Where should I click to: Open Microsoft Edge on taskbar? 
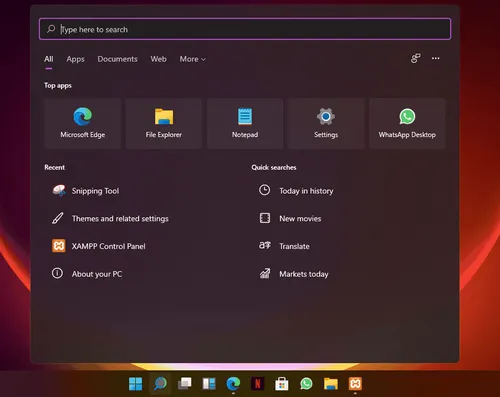point(233,384)
